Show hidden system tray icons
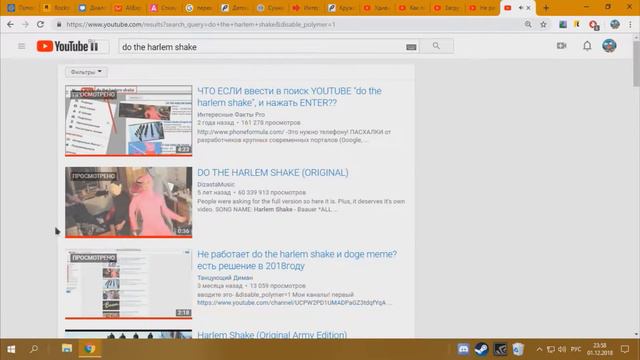Viewport: 640px width, 360px height. pyautogui.click(x=539, y=349)
